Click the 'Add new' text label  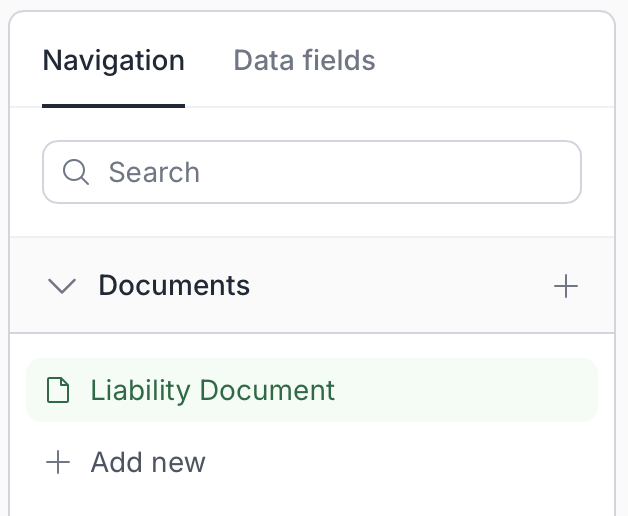[148, 462]
